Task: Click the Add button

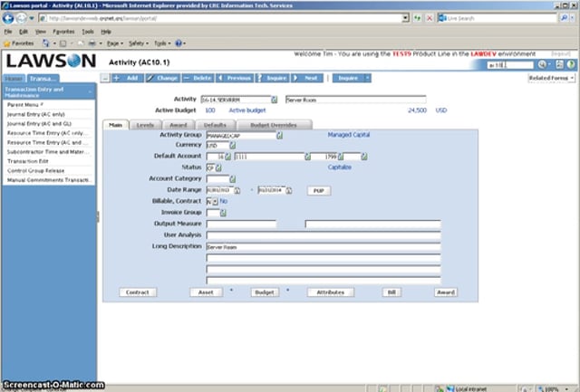Action: coord(128,78)
